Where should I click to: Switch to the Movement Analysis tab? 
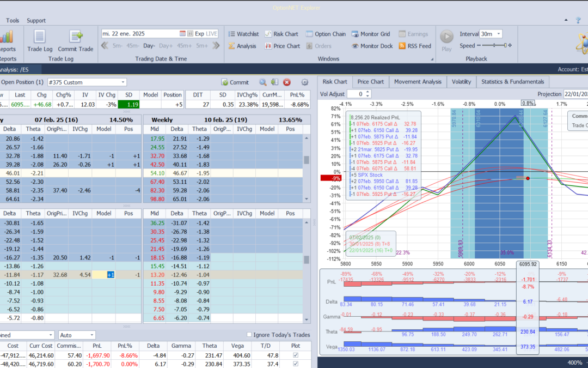point(418,81)
